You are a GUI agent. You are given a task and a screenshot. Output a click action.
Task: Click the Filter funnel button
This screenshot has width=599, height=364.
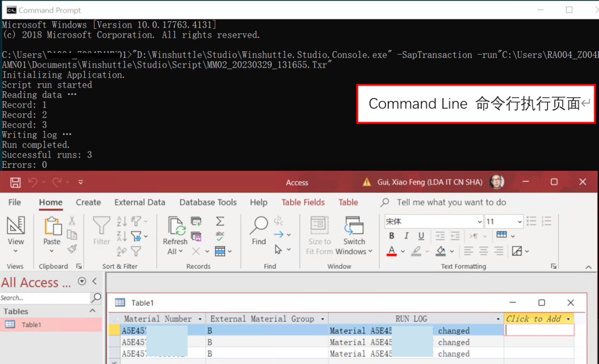click(x=101, y=230)
